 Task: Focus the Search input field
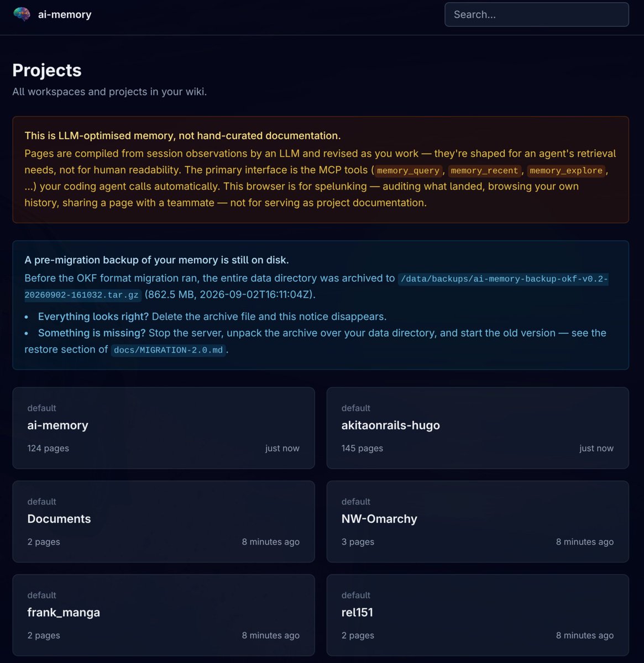pyautogui.click(x=536, y=14)
